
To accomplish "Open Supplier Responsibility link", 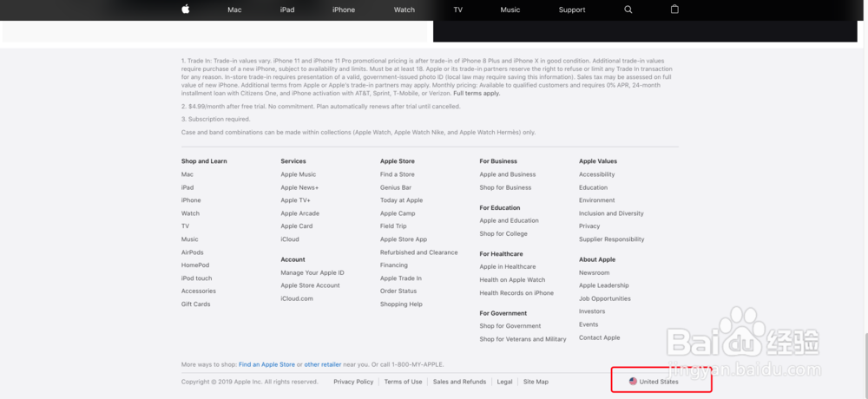I will (612, 239).
